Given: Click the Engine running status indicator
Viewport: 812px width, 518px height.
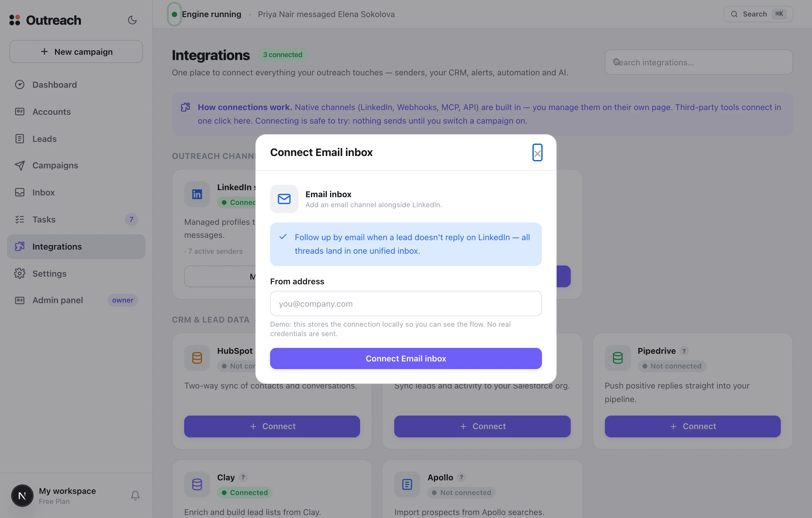Looking at the screenshot, I should click(x=174, y=14).
